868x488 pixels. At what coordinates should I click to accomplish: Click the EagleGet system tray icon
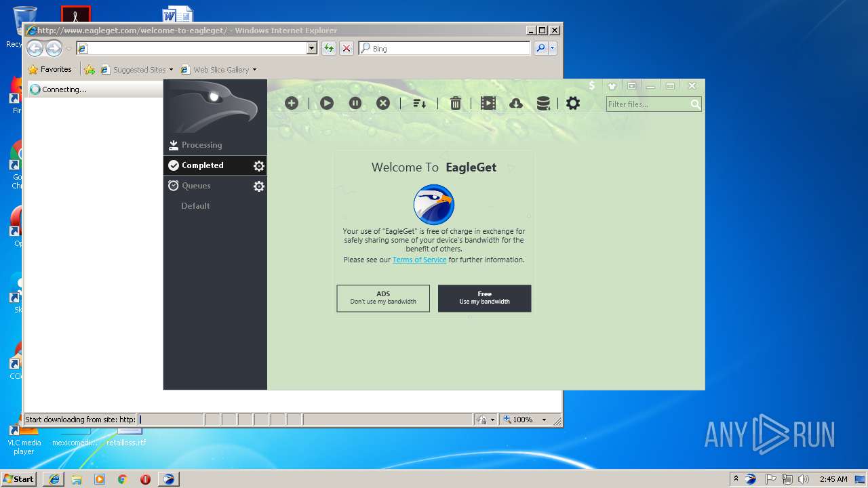tap(751, 479)
